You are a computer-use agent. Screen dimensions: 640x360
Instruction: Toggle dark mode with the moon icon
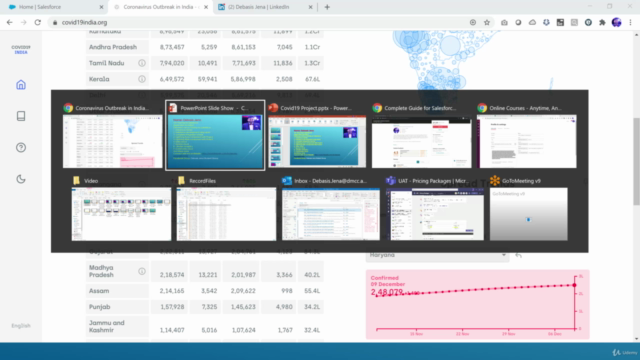tap(21, 179)
